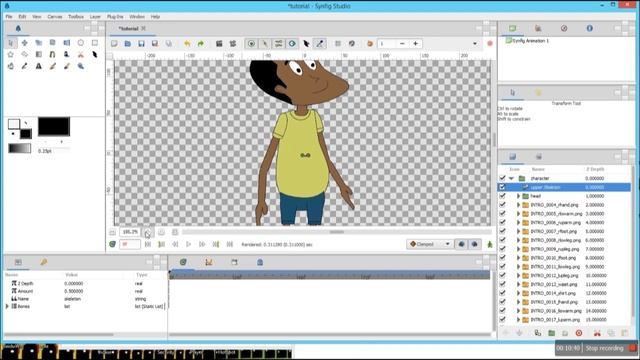Uncheck the character layer checkbox
Screen dimensions: 640x360
(x=502, y=178)
